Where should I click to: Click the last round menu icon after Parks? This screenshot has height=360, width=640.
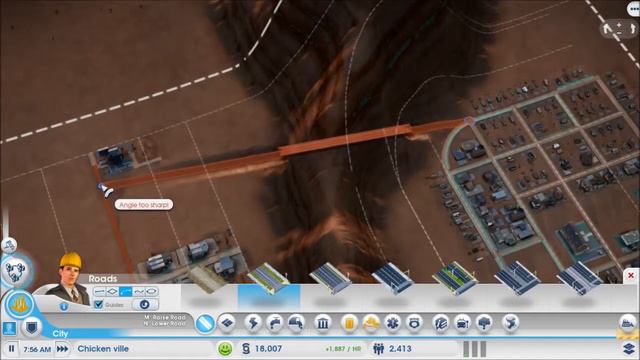point(510,323)
